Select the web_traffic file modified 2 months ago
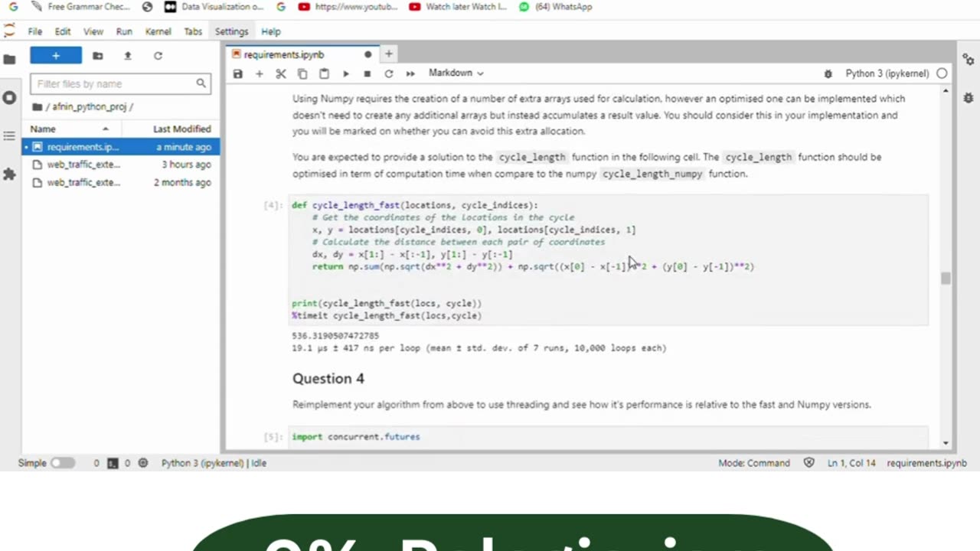This screenshot has width=980, height=551. (x=121, y=183)
